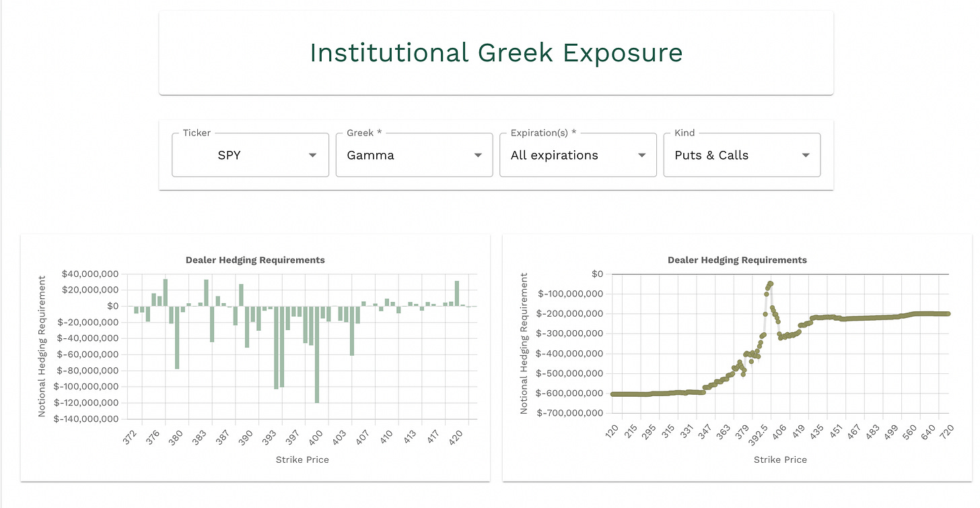Image resolution: width=980 pixels, height=508 pixels.
Task: Click the right chart's Dealer Hedging Requirements title
Action: point(737,260)
